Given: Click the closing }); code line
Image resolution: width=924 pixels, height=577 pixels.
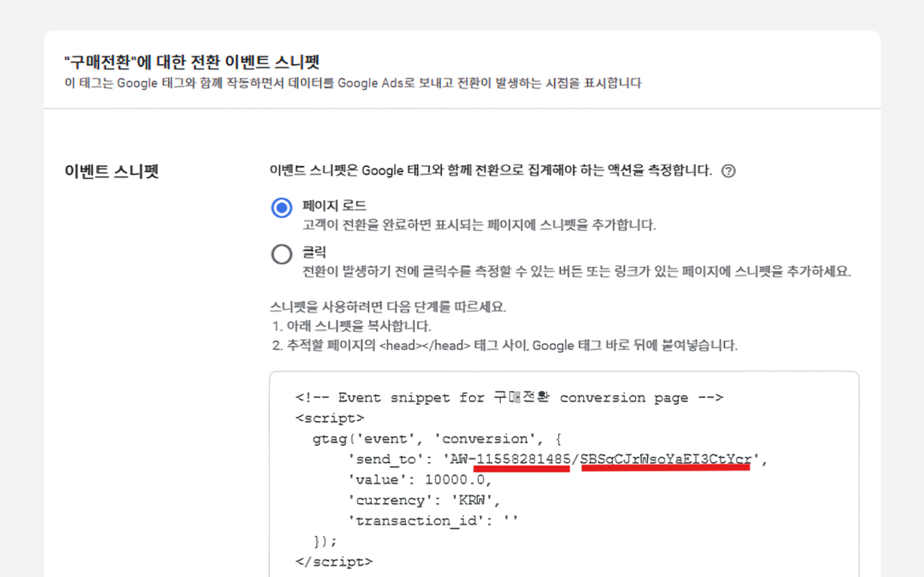Looking at the screenshot, I should 325,541.
